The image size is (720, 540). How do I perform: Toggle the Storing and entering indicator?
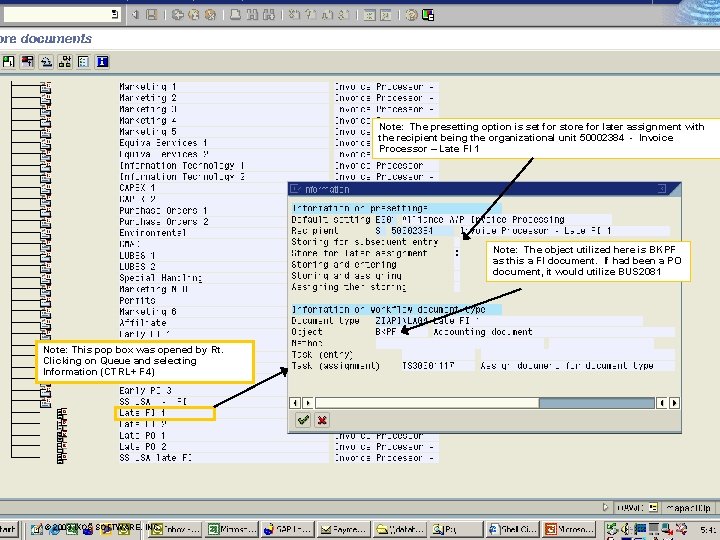tap(457, 264)
